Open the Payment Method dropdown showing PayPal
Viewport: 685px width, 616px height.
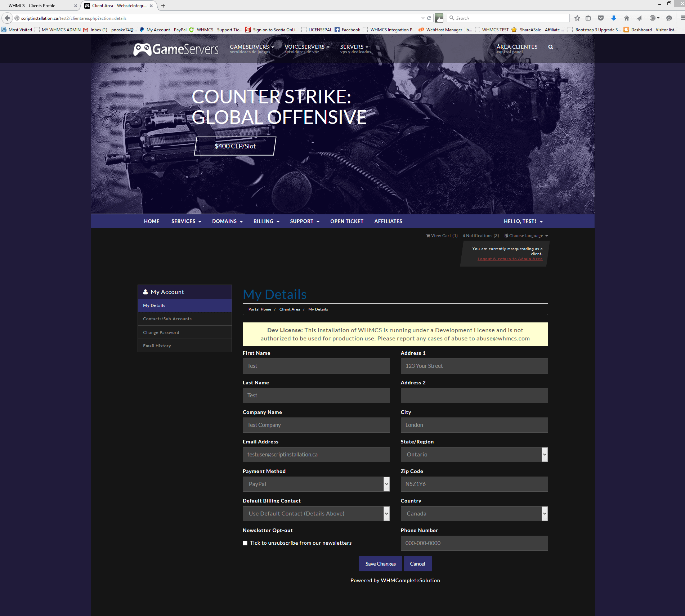pos(316,484)
